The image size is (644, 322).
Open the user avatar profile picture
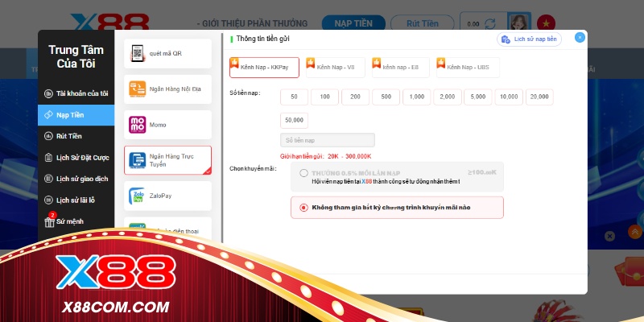click(x=518, y=23)
